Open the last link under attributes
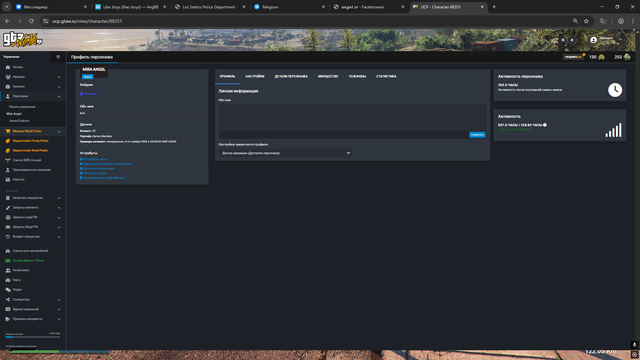 tap(103, 178)
